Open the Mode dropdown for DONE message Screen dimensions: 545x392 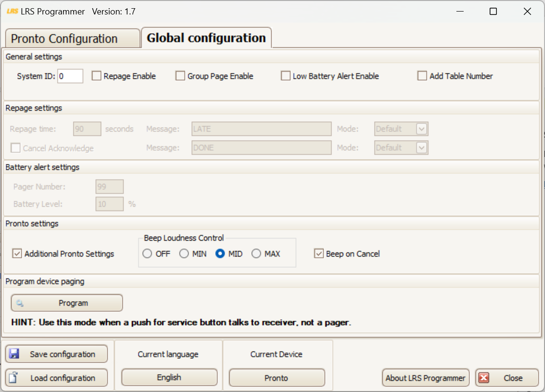[x=401, y=148]
